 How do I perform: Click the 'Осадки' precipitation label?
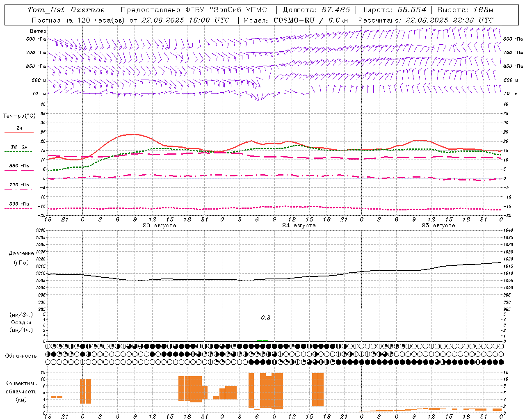pos(21,322)
